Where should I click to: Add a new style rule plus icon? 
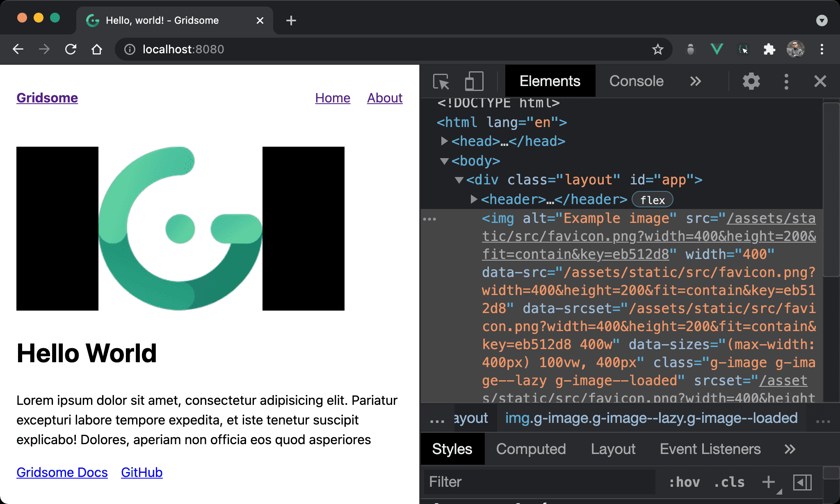769,482
